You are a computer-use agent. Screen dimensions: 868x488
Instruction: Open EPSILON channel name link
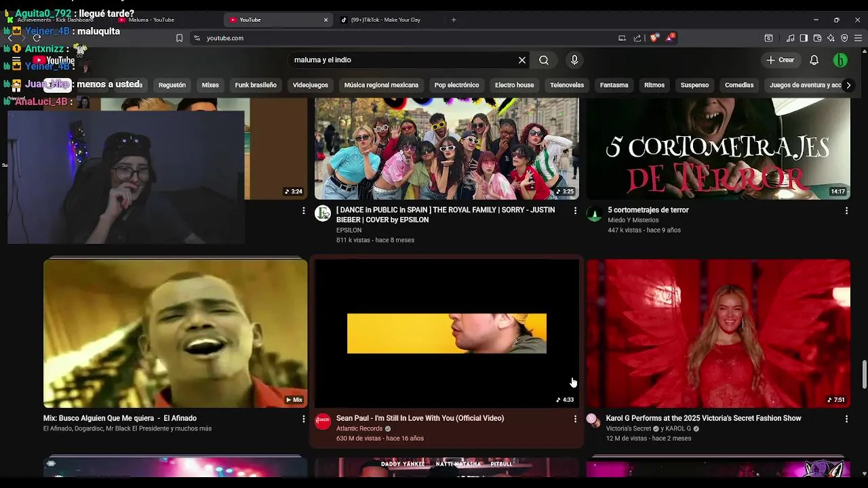(349, 230)
